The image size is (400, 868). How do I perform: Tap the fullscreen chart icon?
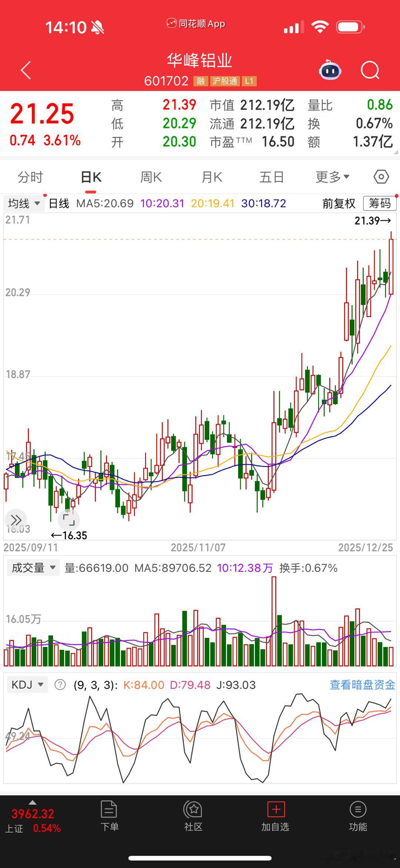click(x=69, y=519)
